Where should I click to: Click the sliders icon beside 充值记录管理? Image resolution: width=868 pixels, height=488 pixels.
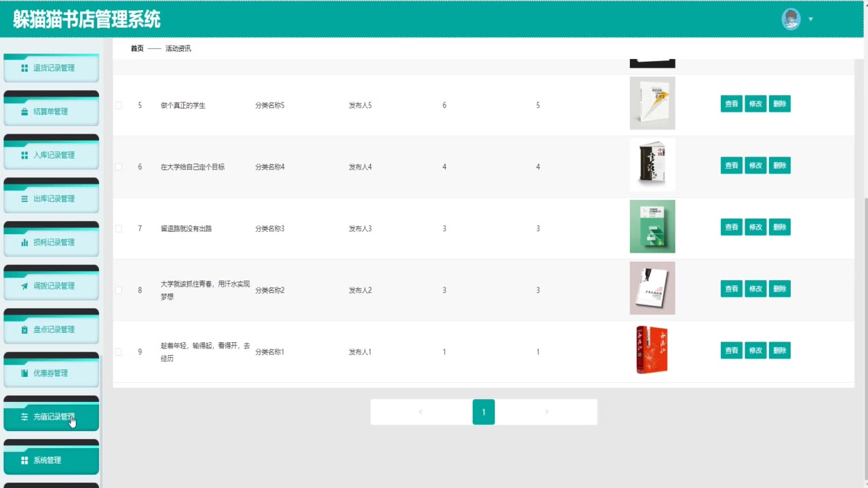click(x=24, y=417)
